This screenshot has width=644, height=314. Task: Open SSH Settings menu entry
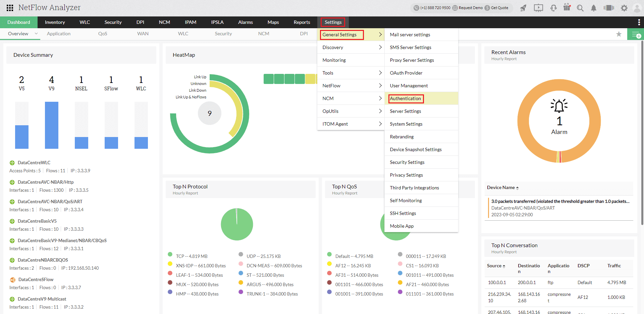click(x=421, y=213)
